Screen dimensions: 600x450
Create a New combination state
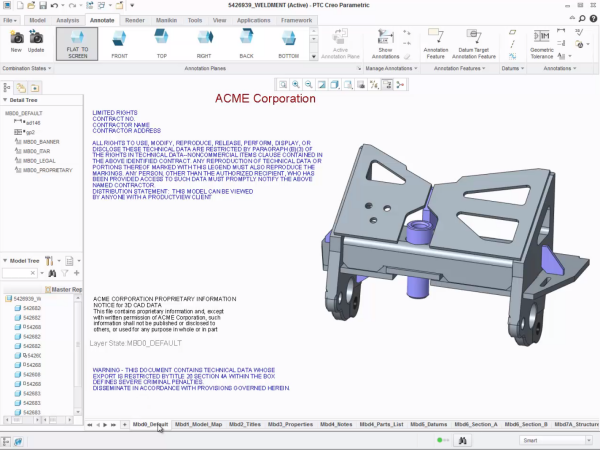click(16, 41)
